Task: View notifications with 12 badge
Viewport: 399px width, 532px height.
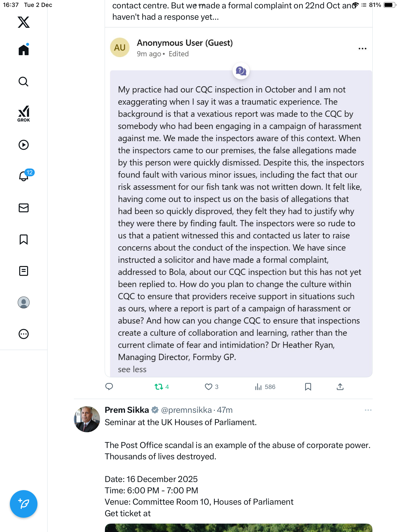Action: click(24, 176)
